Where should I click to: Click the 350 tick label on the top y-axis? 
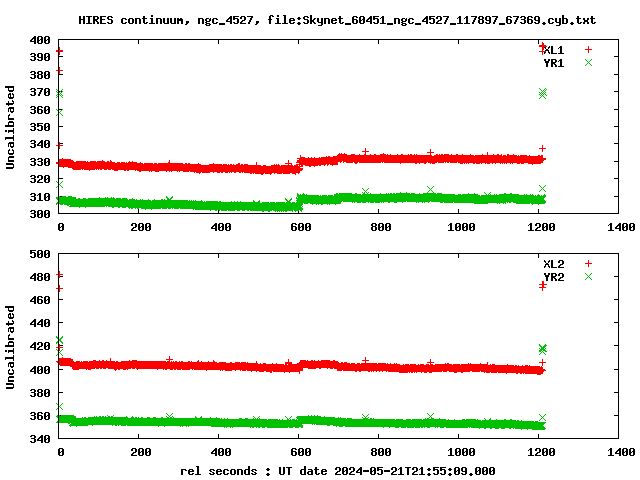[40, 127]
